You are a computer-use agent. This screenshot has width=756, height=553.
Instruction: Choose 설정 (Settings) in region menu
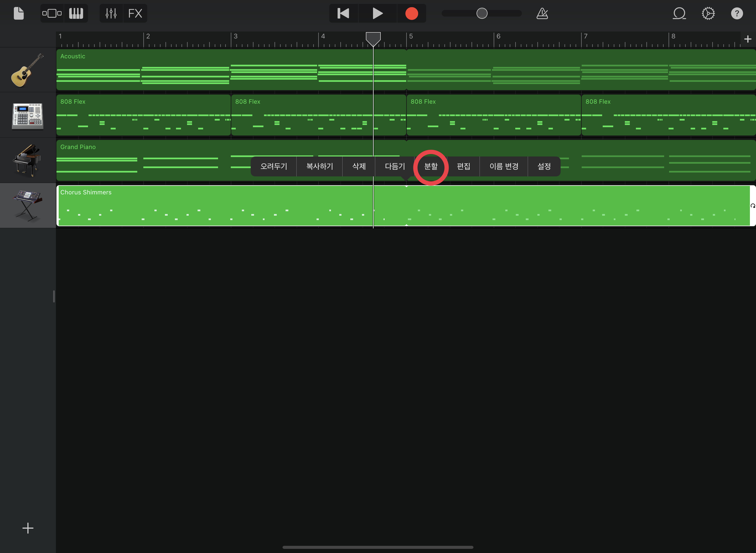coord(544,166)
